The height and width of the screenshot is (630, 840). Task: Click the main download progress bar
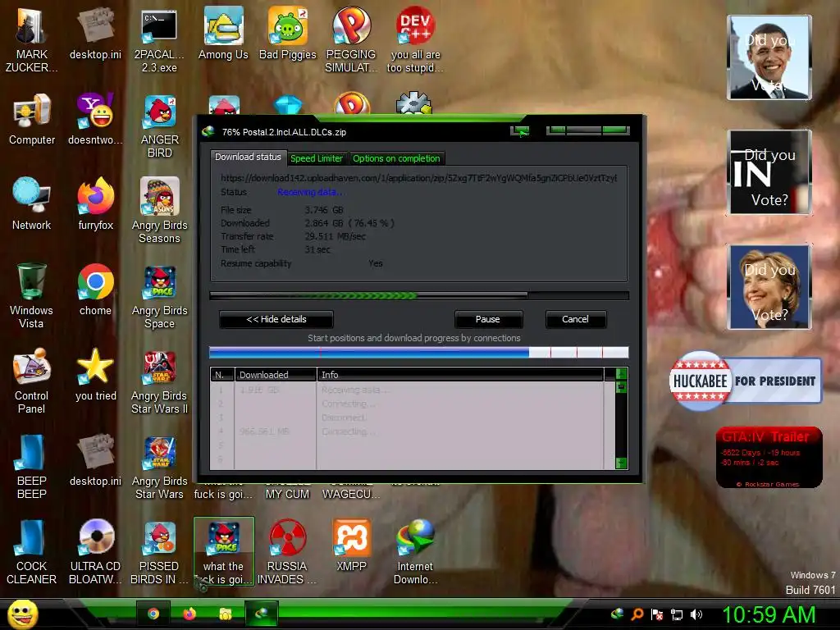(419, 295)
